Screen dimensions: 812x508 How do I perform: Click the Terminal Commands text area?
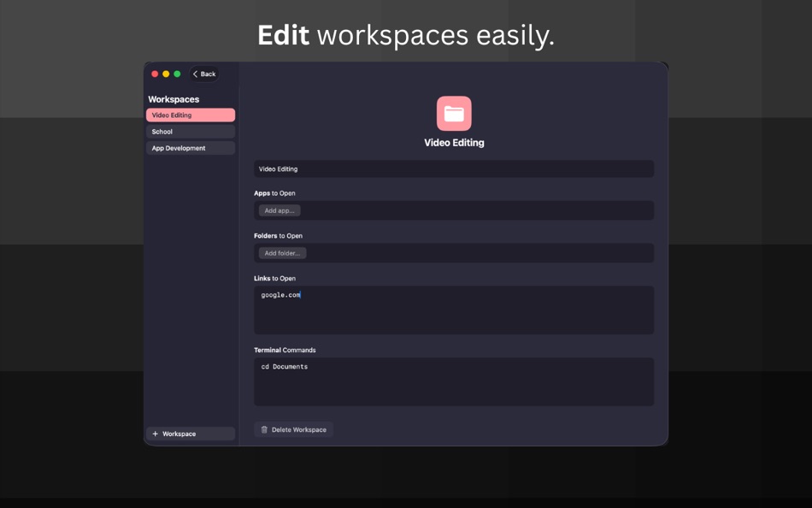click(x=454, y=381)
